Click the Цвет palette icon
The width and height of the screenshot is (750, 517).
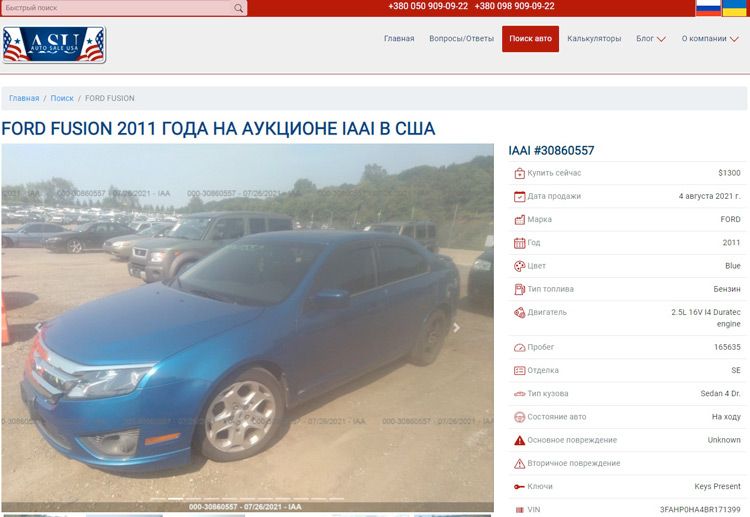[519, 266]
